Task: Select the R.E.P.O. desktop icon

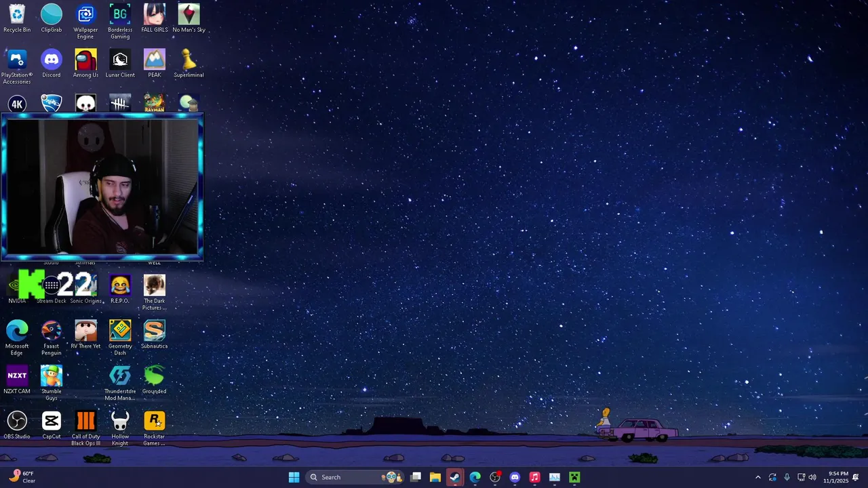Action: tap(120, 289)
